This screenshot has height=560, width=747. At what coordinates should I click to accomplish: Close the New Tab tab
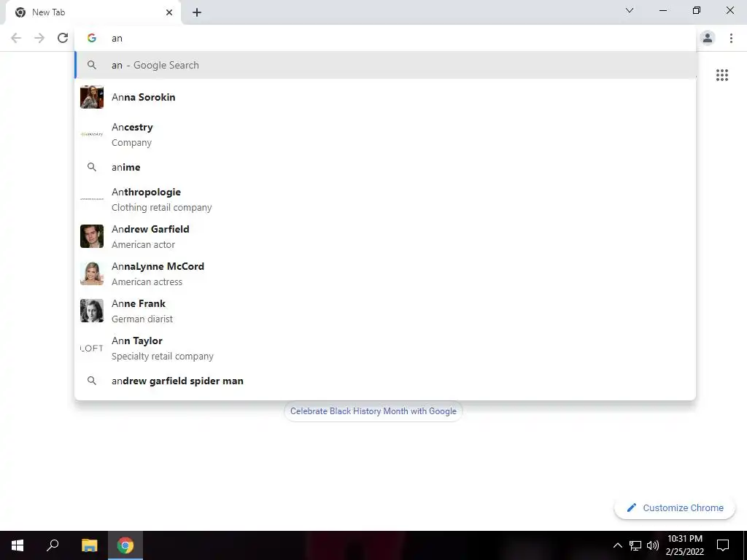tap(169, 12)
